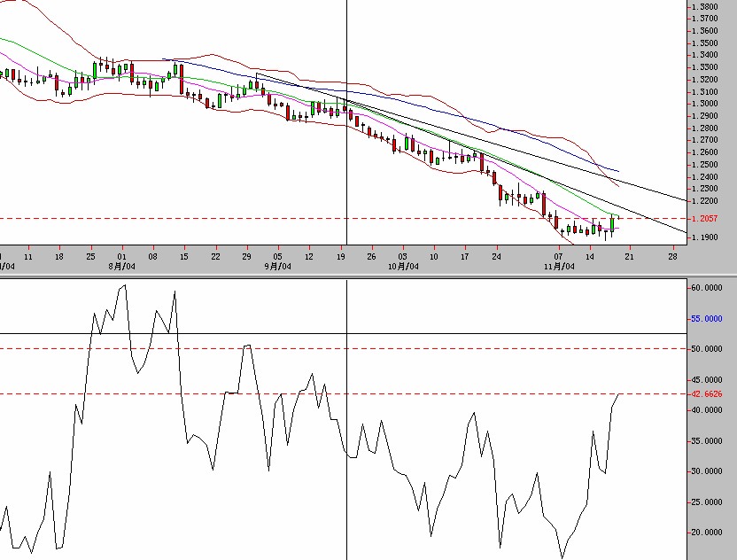Select the date tick 28 on the time axis
This screenshot has height=560, width=737.
coord(673,257)
